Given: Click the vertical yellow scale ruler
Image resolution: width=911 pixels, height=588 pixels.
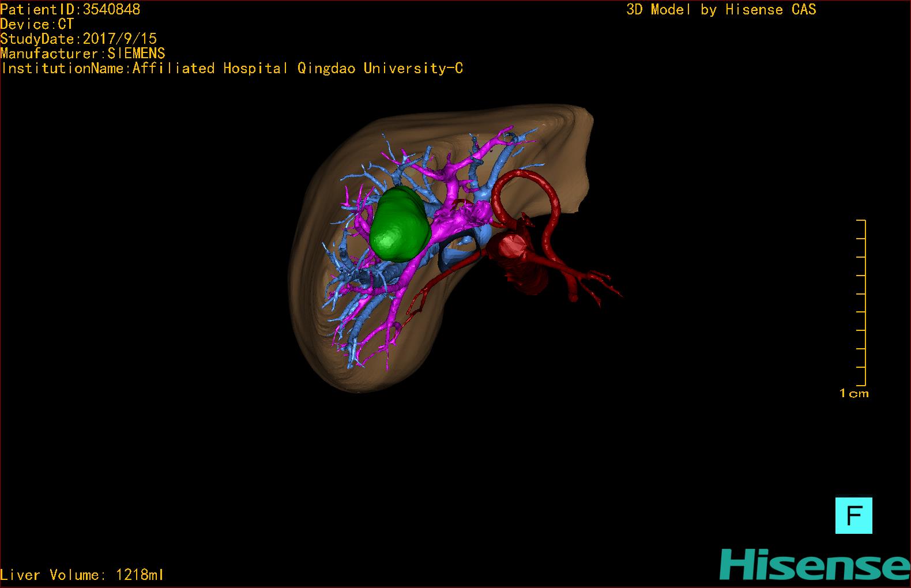Looking at the screenshot, I should (x=863, y=302).
